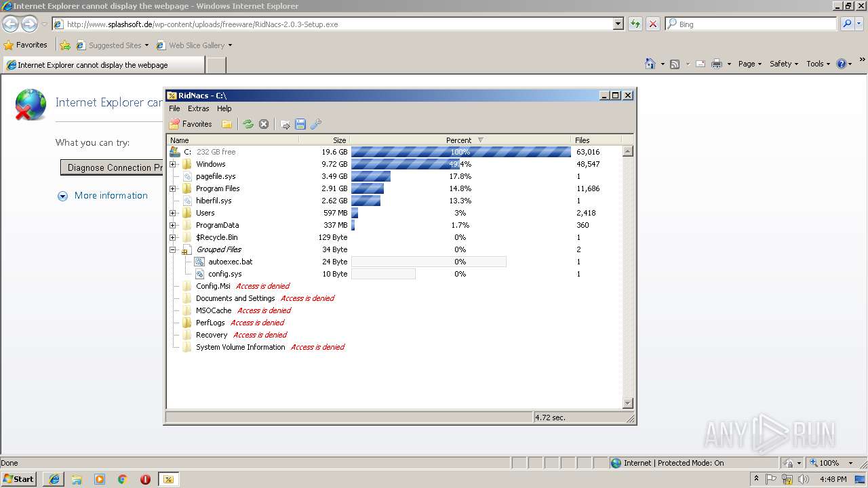Click the green refresh scan icon
This screenshot has width=868, height=488.
tap(248, 124)
